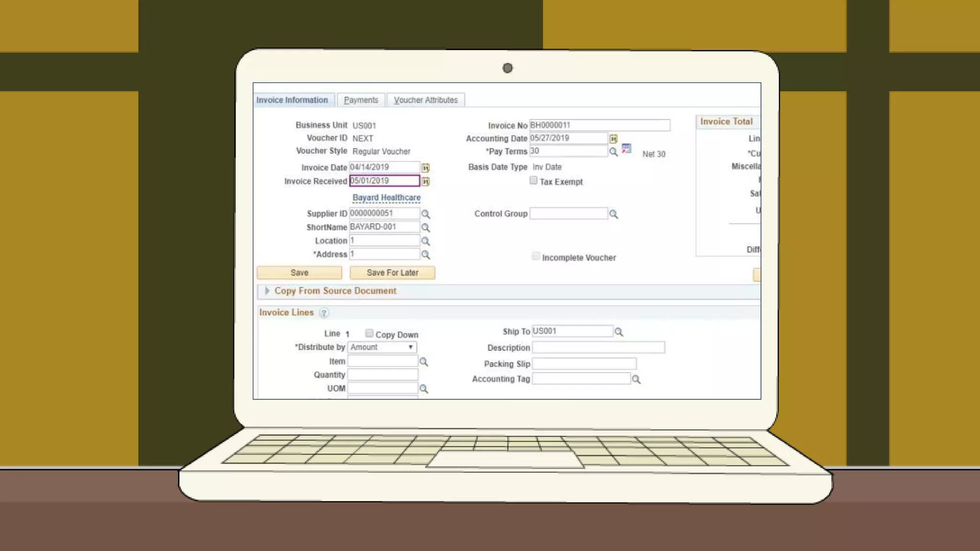Screen dimensions: 980x551
Task: Click Ship To lookup magnifier
Action: pyautogui.click(x=619, y=332)
